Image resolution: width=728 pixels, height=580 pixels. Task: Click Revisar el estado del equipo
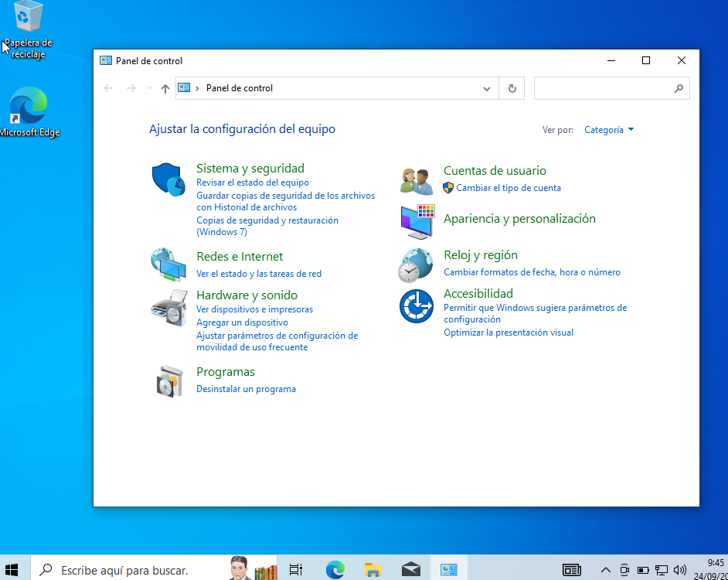pos(253,183)
